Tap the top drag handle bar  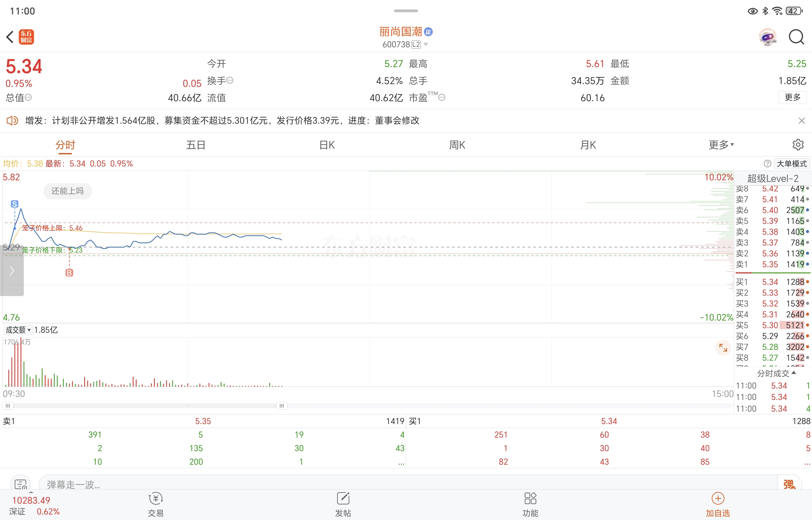pos(406,11)
